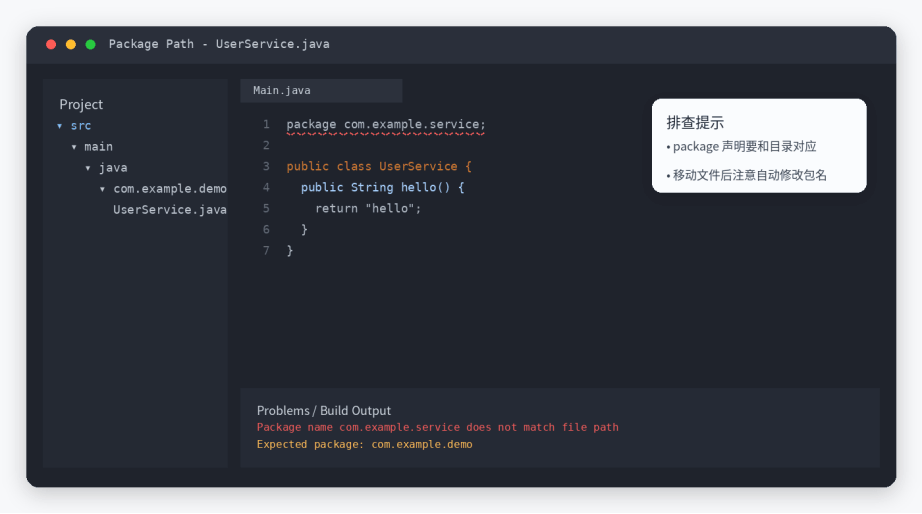Select the src folder label

pyautogui.click(x=81, y=126)
